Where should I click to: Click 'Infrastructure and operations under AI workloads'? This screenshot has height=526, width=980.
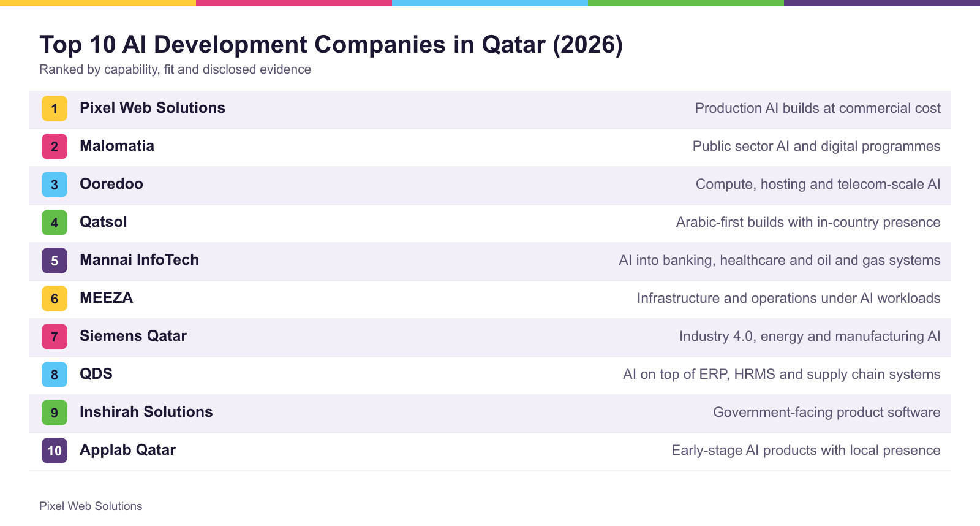[x=788, y=299]
